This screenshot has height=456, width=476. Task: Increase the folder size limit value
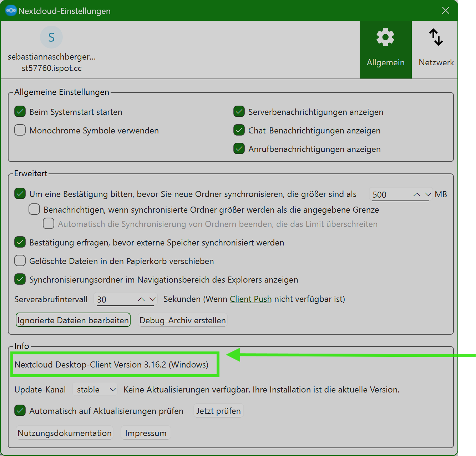tap(416, 194)
